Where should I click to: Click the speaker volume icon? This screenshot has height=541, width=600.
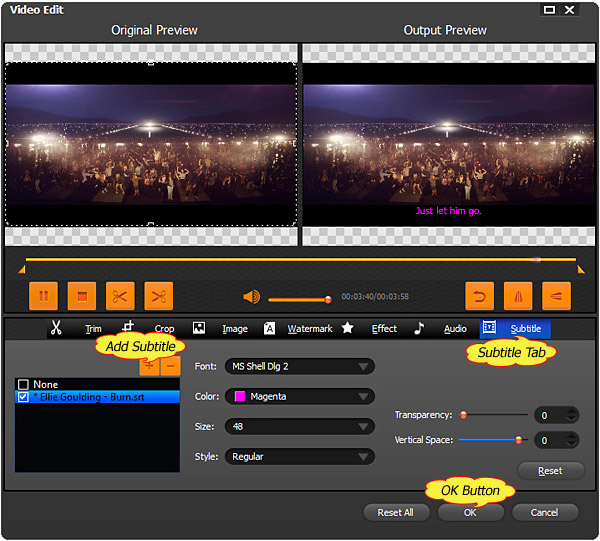(252, 297)
